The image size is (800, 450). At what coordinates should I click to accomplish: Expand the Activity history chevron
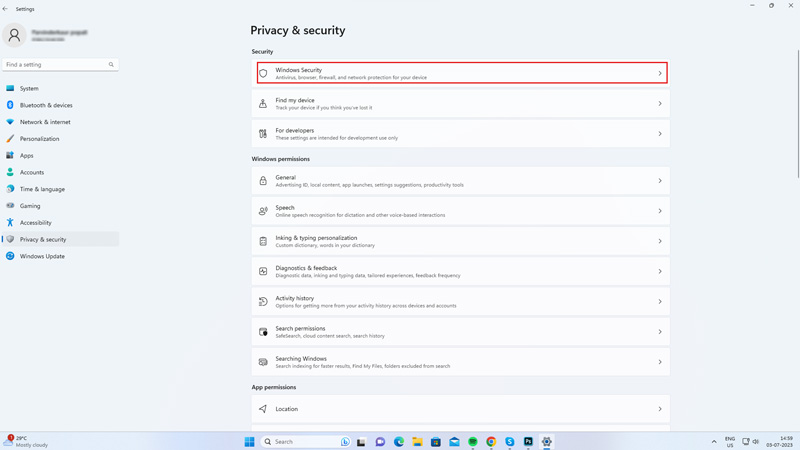tap(660, 302)
